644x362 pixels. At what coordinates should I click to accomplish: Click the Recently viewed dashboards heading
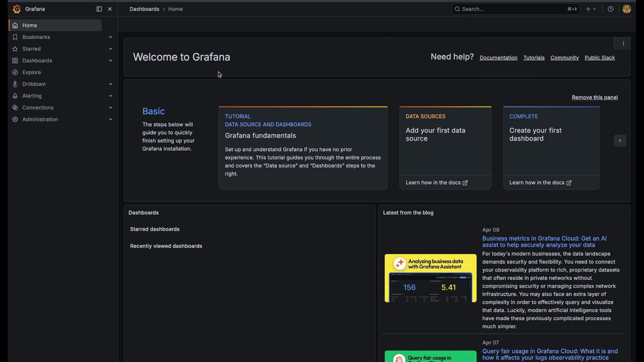pos(166,246)
